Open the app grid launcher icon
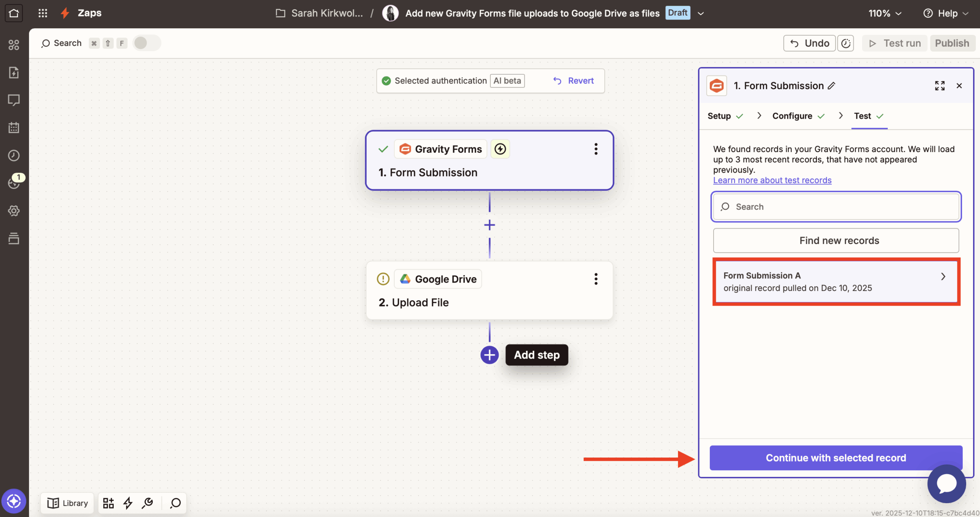Screen dimensions: 980x517 pyautogui.click(x=43, y=13)
